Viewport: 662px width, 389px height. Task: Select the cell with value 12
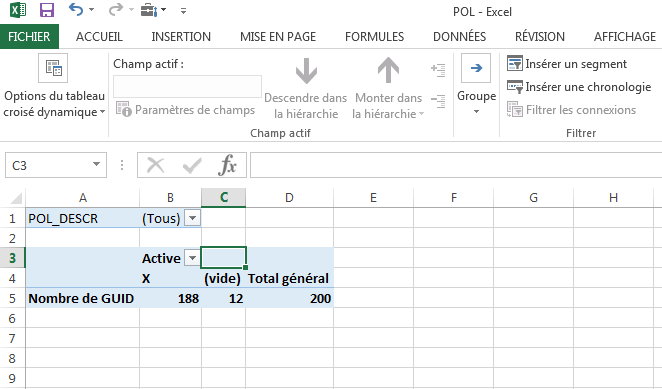coord(223,298)
